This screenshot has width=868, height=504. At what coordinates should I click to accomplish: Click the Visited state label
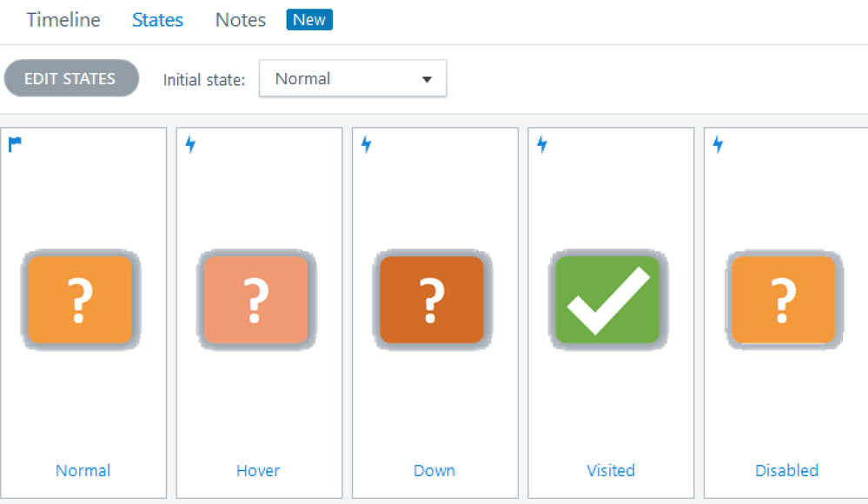pos(611,470)
